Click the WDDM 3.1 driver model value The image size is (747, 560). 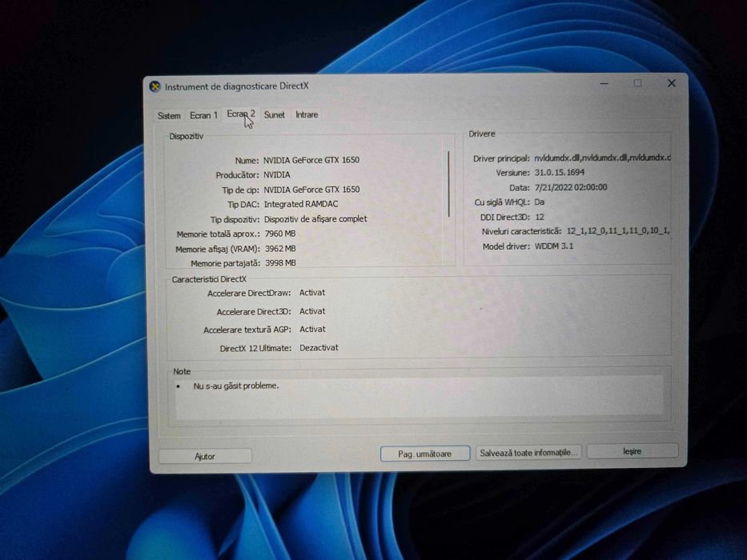point(554,246)
